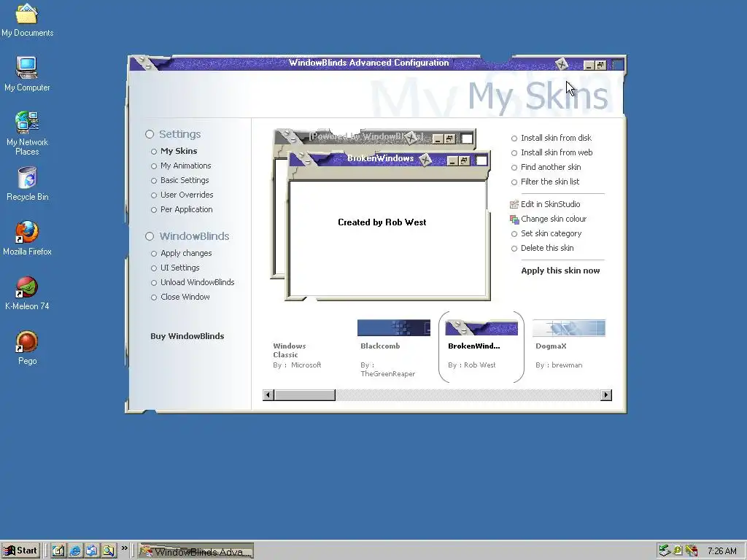Click 'By : brewman' author text

559,365
